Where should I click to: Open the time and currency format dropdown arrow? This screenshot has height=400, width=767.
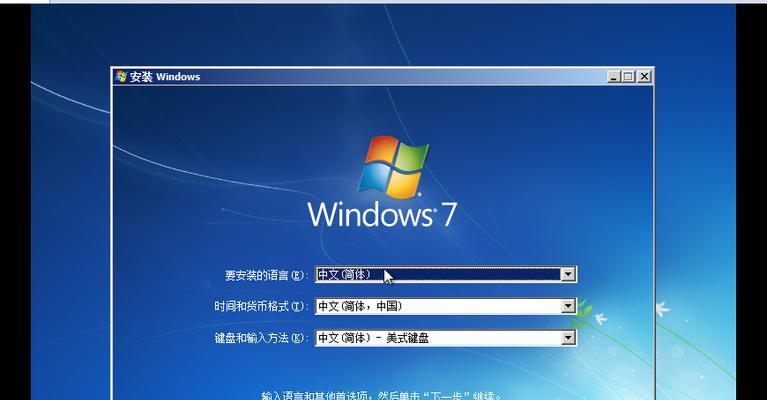(567, 306)
